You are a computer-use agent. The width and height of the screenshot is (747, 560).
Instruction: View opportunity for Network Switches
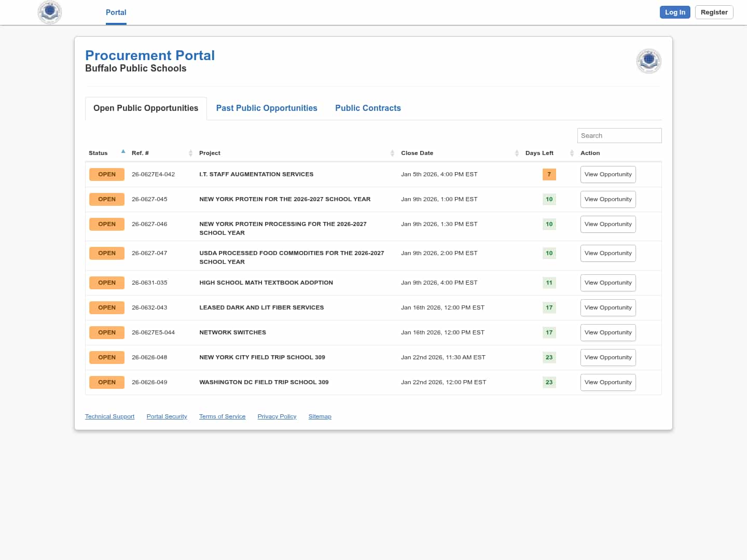pos(608,332)
